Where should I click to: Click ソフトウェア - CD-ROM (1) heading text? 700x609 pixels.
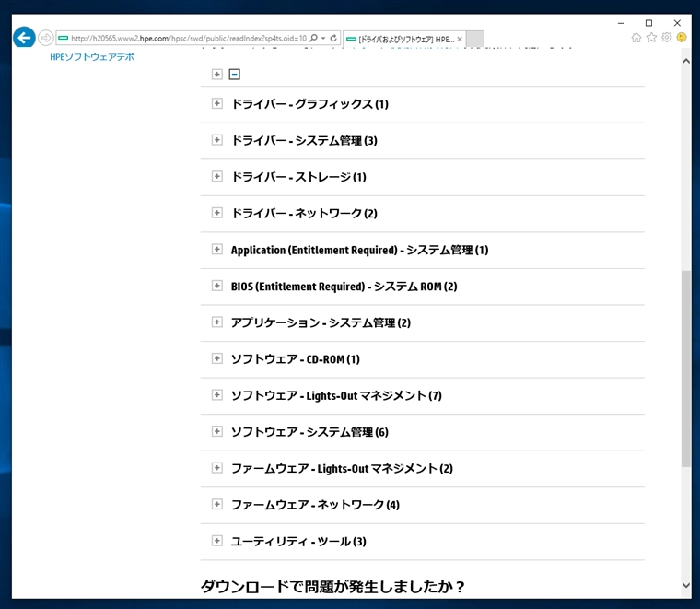click(x=295, y=359)
